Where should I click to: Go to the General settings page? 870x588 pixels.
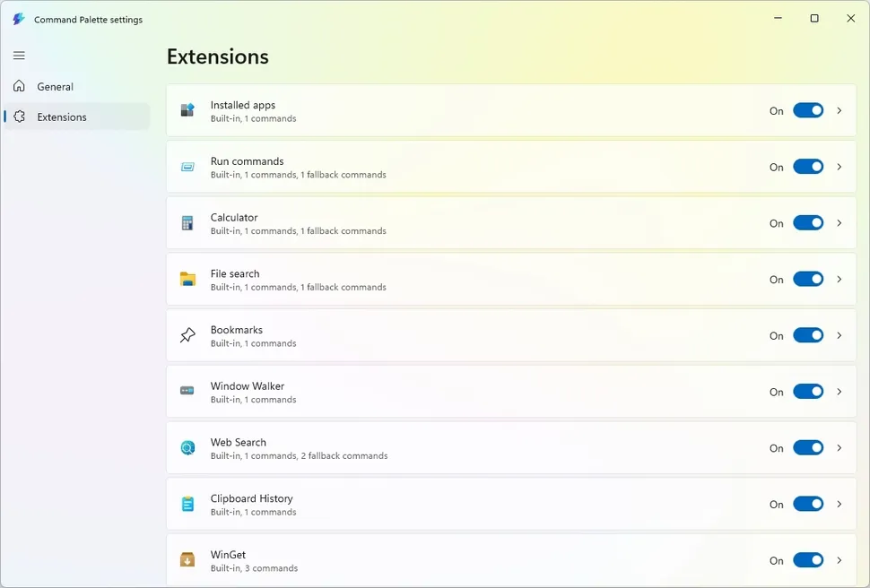(x=56, y=87)
